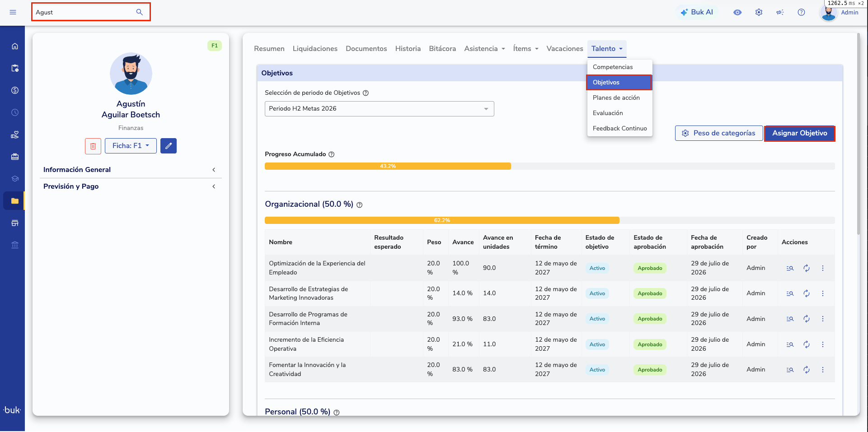This screenshot has width=868, height=432.
Task: Click the Peso de categorías button
Action: click(x=718, y=133)
